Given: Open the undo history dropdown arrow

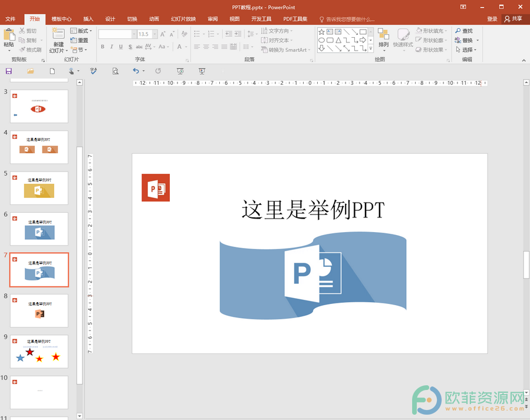Looking at the screenshot, I should [144, 71].
